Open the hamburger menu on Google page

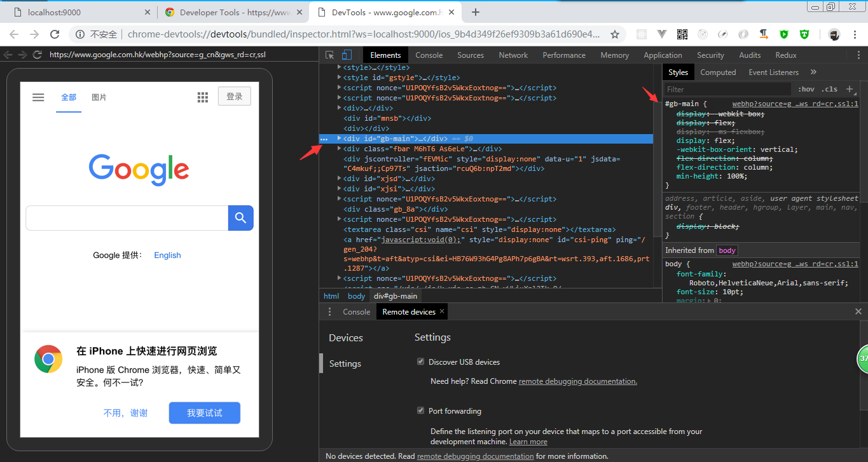pyautogui.click(x=38, y=97)
